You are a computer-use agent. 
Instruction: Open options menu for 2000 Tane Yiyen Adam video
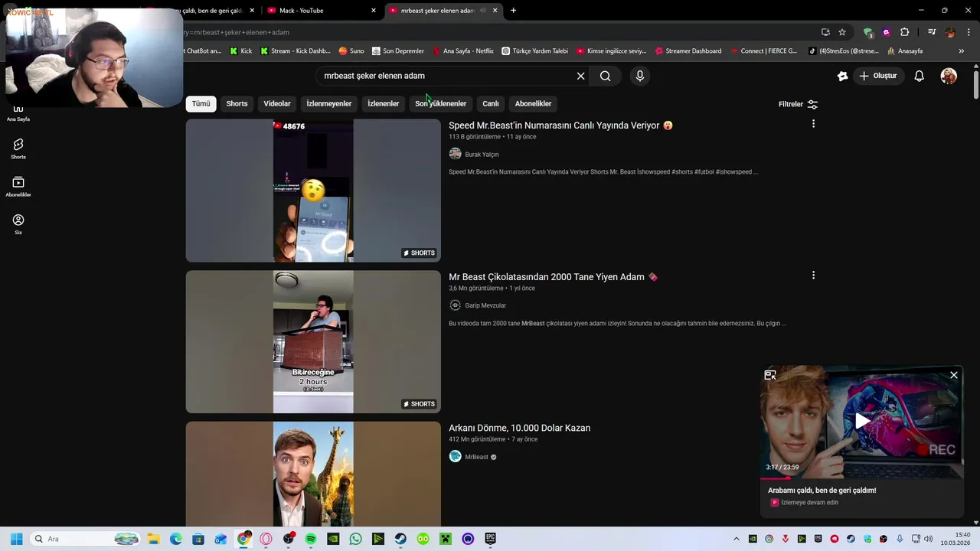tap(813, 275)
